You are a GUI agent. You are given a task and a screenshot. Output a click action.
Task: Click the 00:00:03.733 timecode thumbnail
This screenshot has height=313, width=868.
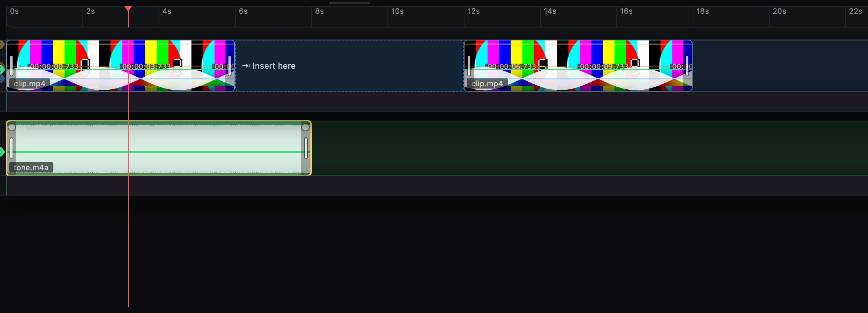click(146, 66)
